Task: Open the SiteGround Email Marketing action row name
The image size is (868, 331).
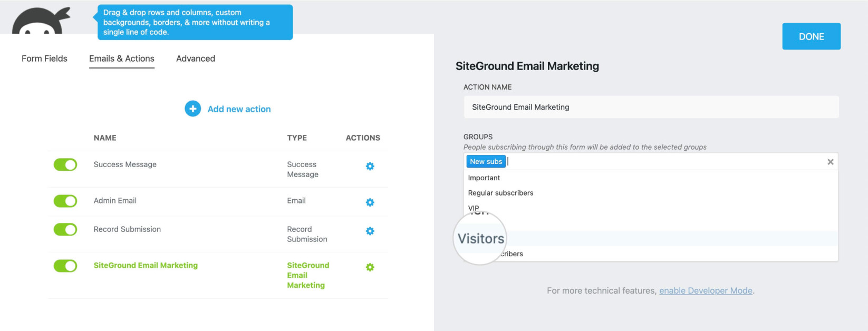Action: [146, 265]
